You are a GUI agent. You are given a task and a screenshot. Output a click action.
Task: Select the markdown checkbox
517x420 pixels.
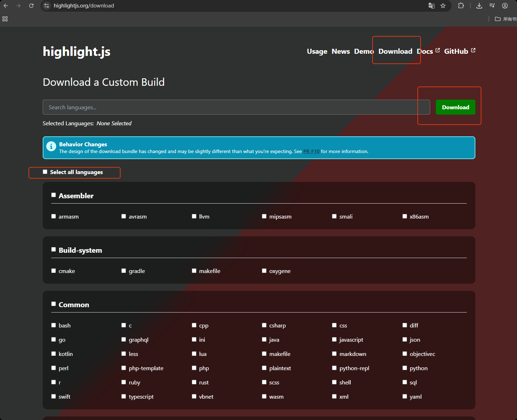334,354
